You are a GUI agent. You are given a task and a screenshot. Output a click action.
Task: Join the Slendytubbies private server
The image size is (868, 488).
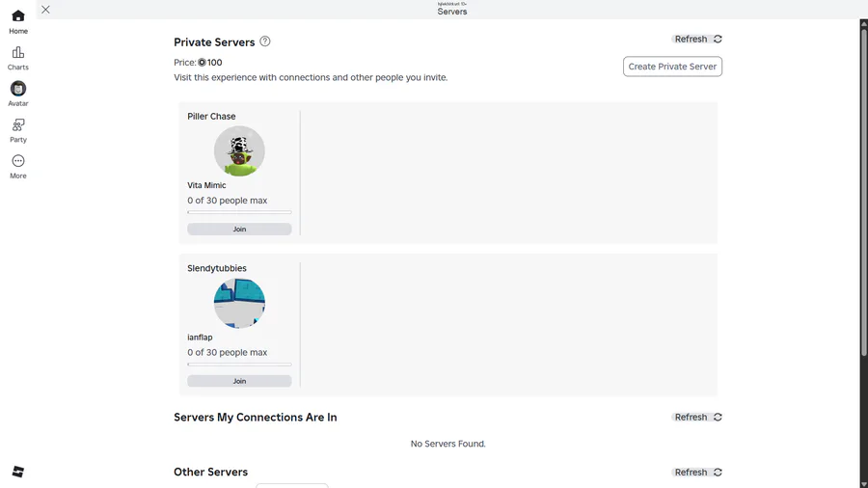click(x=239, y=381)
